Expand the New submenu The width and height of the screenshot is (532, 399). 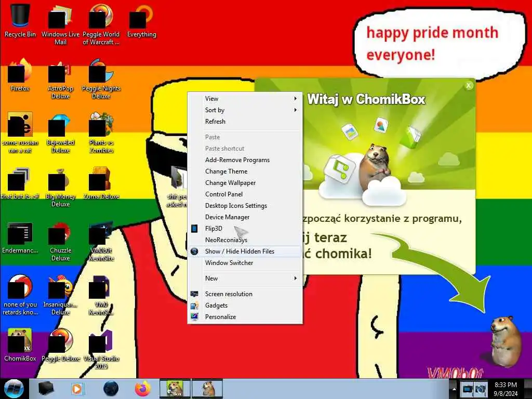(x=245, y=278)
